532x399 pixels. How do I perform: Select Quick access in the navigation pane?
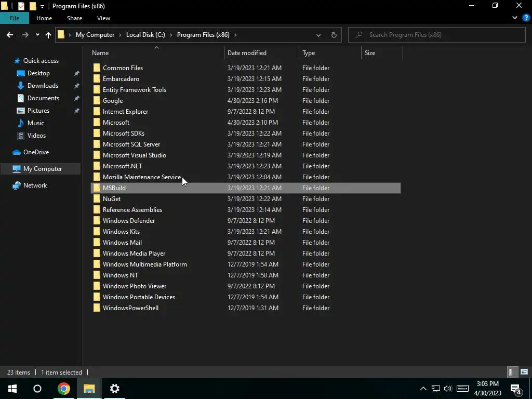coord(41,61)
